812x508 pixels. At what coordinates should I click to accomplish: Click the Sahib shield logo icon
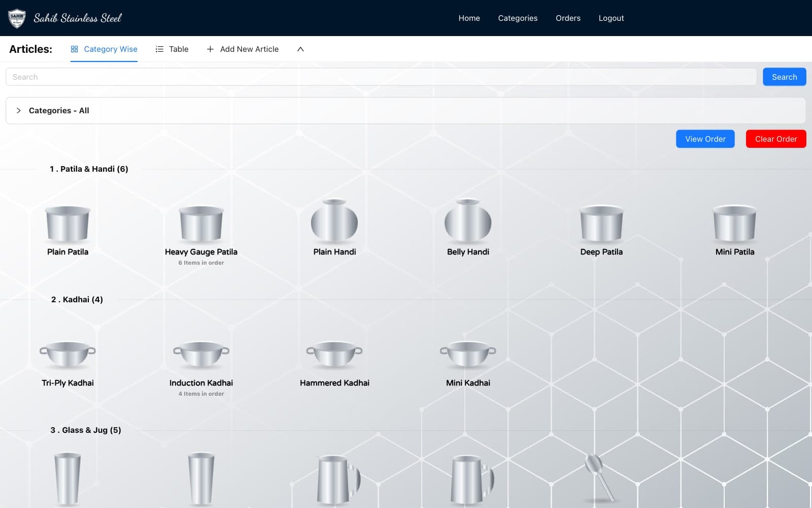click(x=17, y=18)
